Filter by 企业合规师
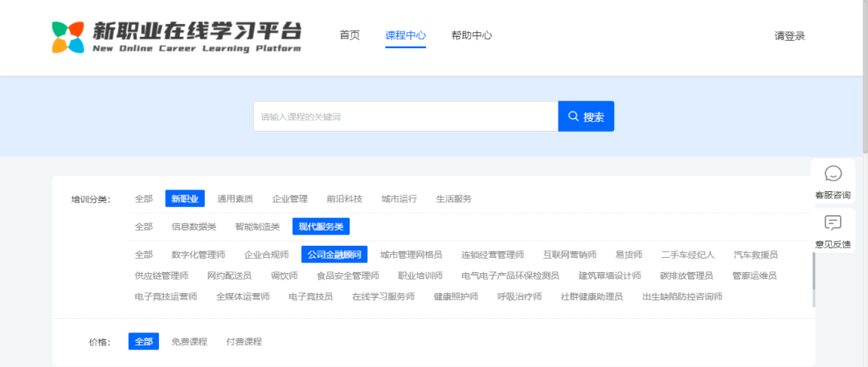The height and width of the screenshot is (367, 868). [266, 255]
